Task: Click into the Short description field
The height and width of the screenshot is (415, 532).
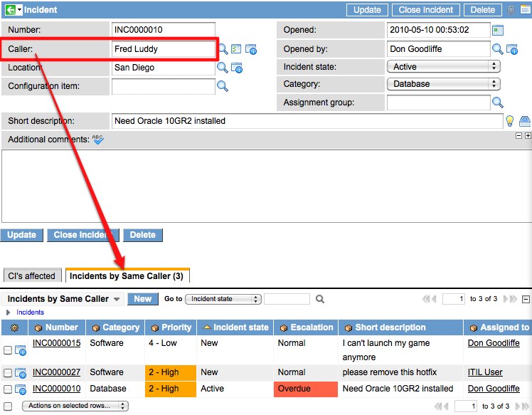Action: 306,121
